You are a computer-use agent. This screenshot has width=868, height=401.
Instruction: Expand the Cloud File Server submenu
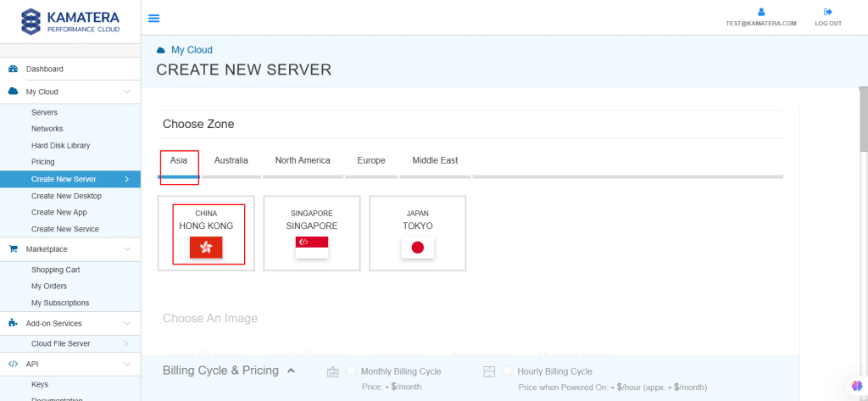tap(126, 344)
